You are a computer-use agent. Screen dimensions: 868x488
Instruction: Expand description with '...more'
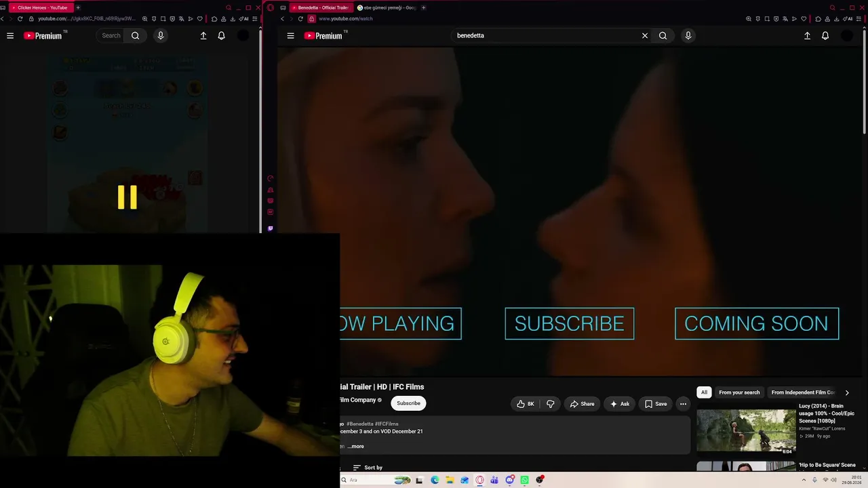[x=356, y=447]
